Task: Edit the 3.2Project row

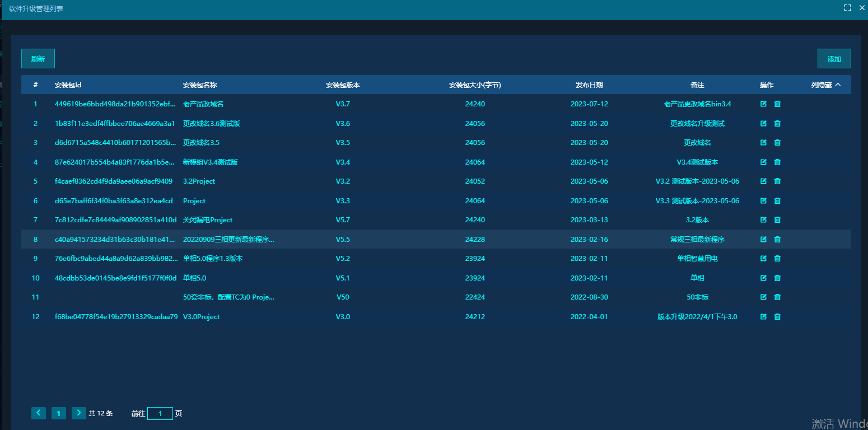Action: (763, 181)
